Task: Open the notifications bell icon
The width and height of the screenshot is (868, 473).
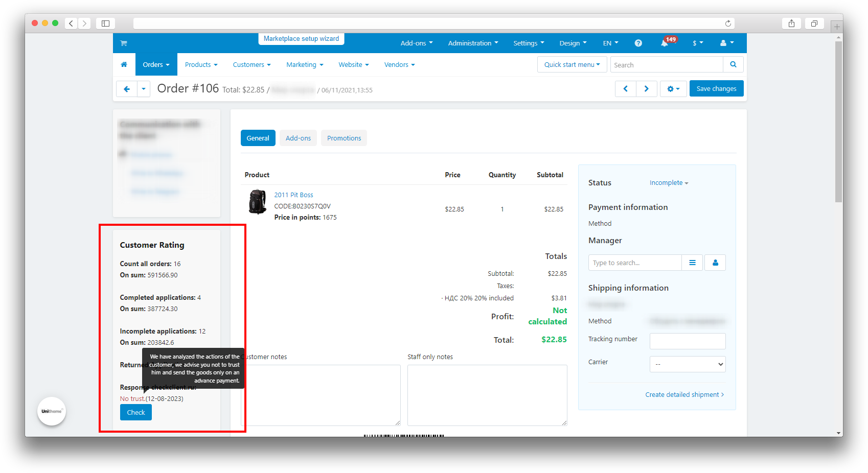Action: pyautogui.click(x=664, y=43)
